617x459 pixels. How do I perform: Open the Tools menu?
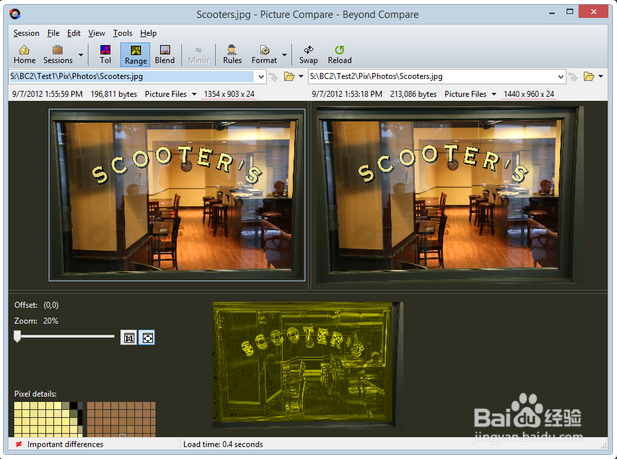(x=122, y=33)
